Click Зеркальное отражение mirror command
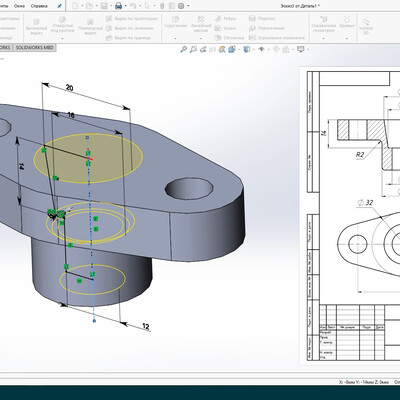 (x=277, y=38)
